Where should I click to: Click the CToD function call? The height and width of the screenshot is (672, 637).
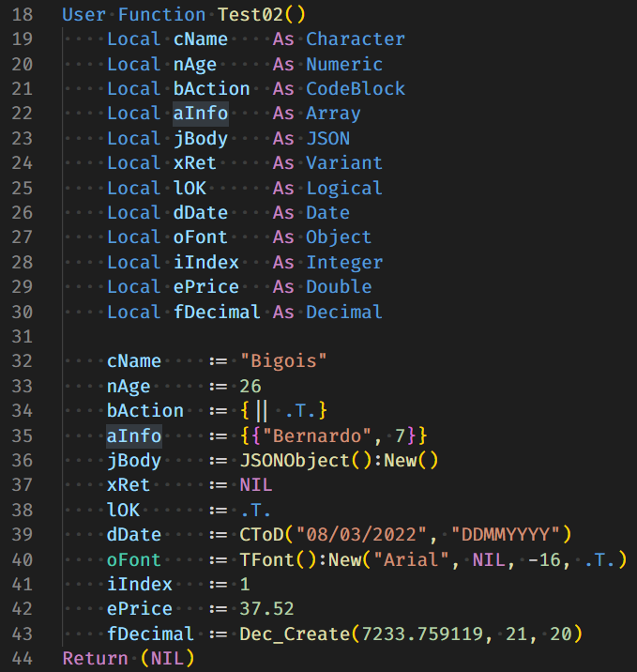[x=262, y=535]
